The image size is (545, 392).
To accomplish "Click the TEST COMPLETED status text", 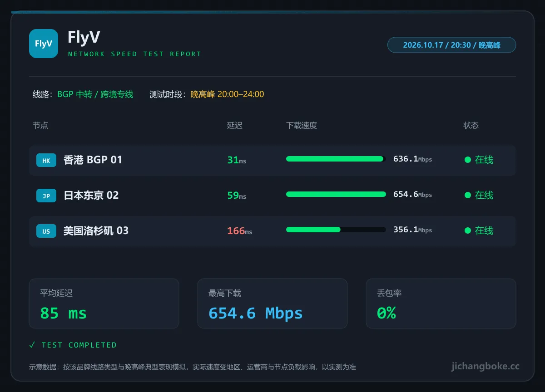I will tap(79, 345).
